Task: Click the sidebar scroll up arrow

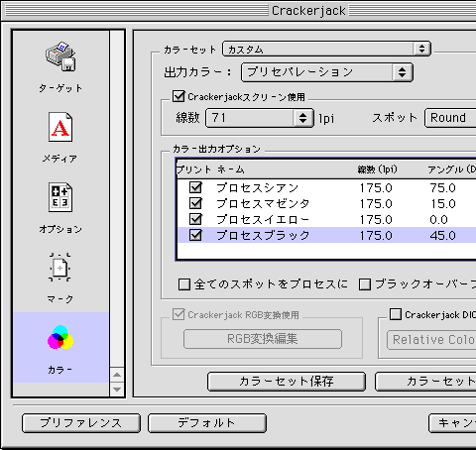Action: point(117,375)
